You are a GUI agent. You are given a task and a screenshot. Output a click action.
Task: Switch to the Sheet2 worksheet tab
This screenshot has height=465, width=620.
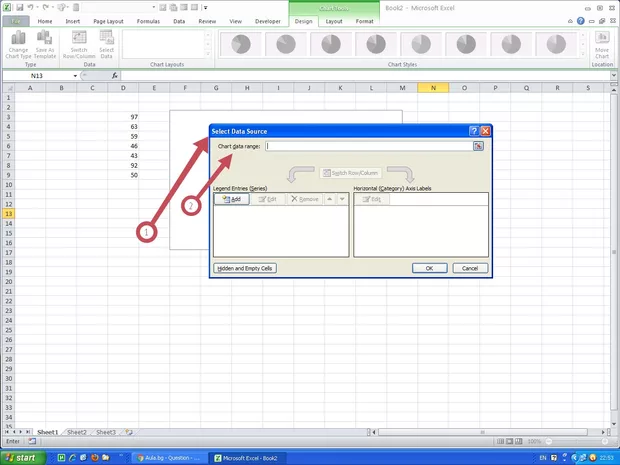coord(76,432)
